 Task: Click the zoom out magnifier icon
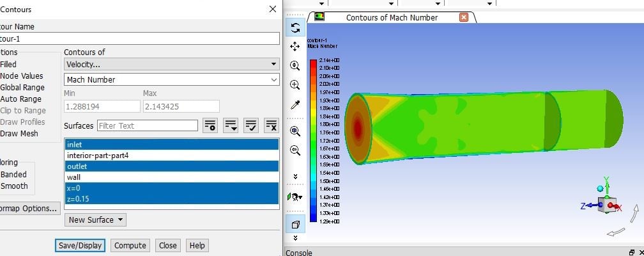(x=295, y=150)
